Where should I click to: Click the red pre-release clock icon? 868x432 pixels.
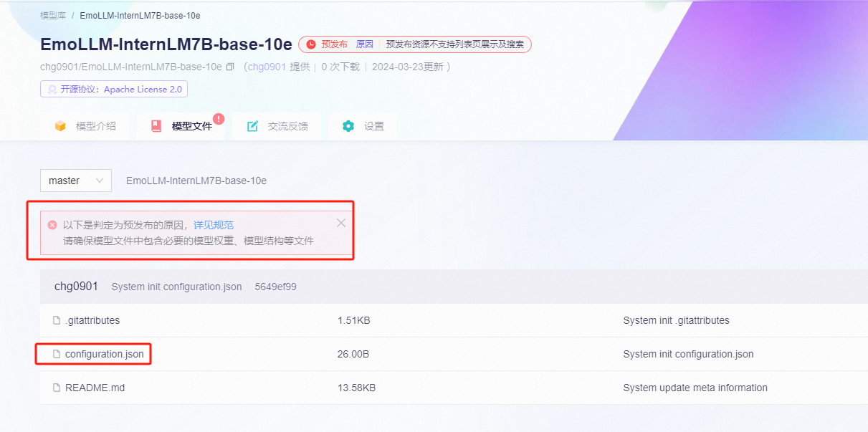point(310,44)
